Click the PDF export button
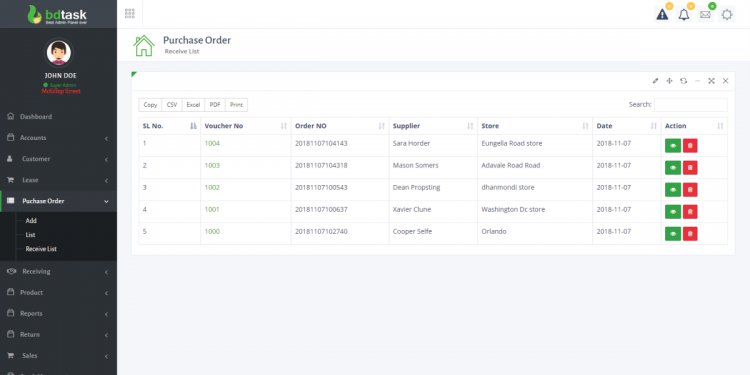The image size is (750, 375). pyautogui.click(x=215, y=105)
